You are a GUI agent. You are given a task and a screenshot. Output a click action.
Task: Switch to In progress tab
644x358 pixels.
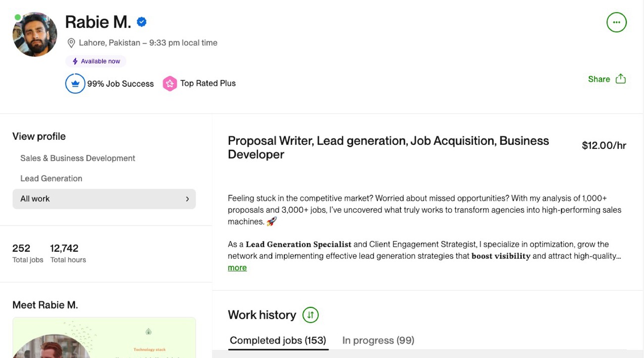[378, 341]
